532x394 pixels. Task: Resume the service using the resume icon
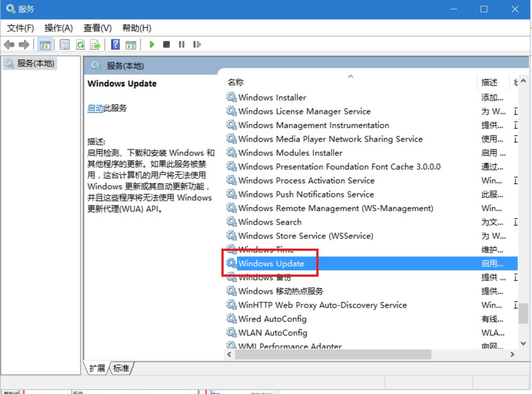pos(197,44)
